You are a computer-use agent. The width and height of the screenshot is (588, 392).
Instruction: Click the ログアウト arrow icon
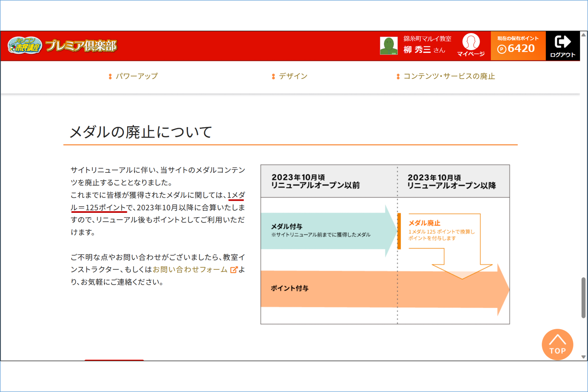tap(562, 42)
